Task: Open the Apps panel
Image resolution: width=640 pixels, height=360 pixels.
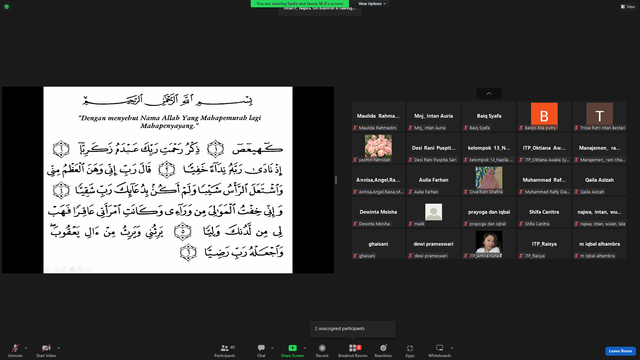Action: point(410,350)
